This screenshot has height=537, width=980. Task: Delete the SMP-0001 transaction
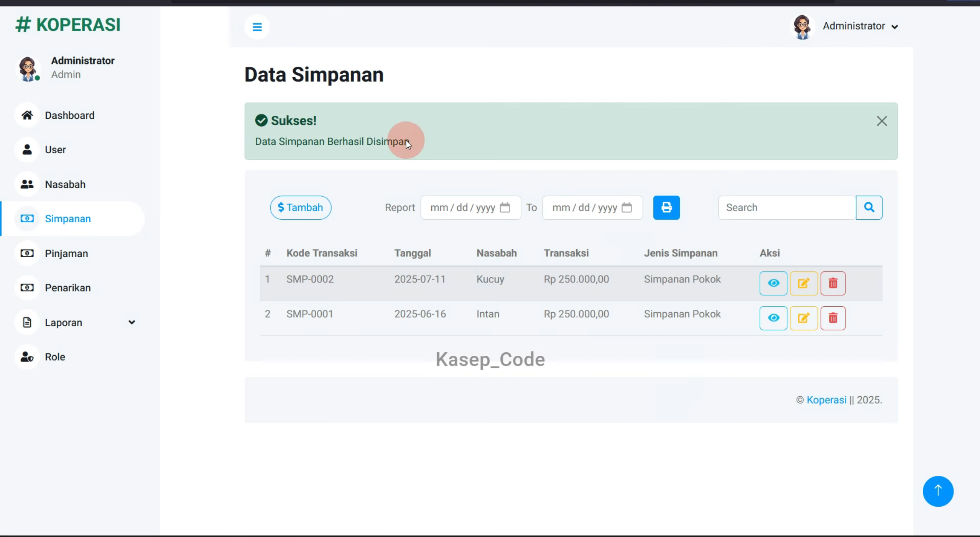click(833, 318)
